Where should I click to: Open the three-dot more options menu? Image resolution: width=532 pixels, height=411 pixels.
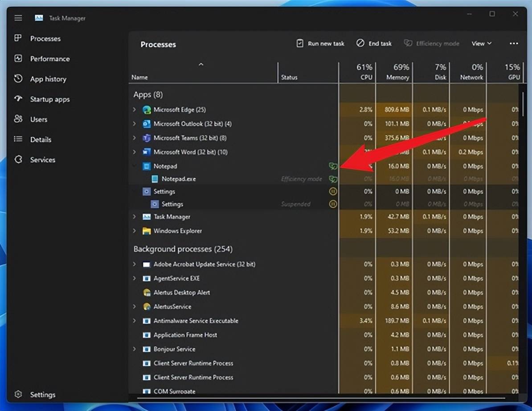514,44
